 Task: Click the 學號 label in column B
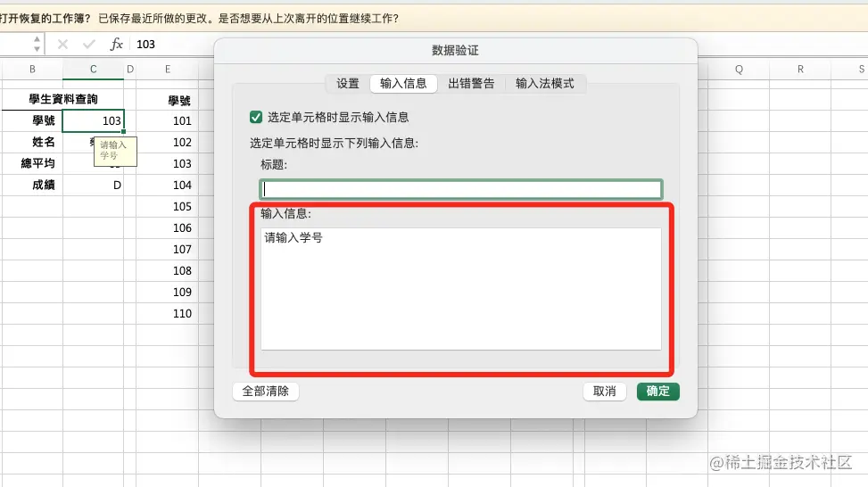(32, 120)
